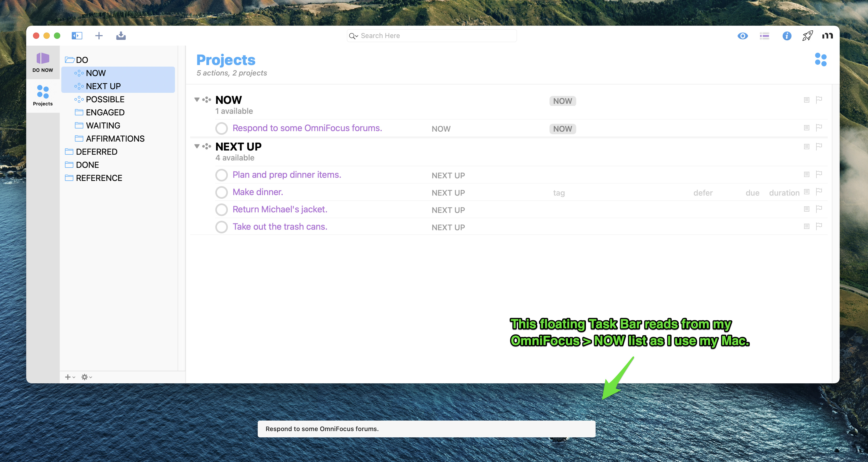Image resolution: width=868 pixels, height=462 pixels.
Task: Open the Inspector info icon
Action: (x=787, y=36)
